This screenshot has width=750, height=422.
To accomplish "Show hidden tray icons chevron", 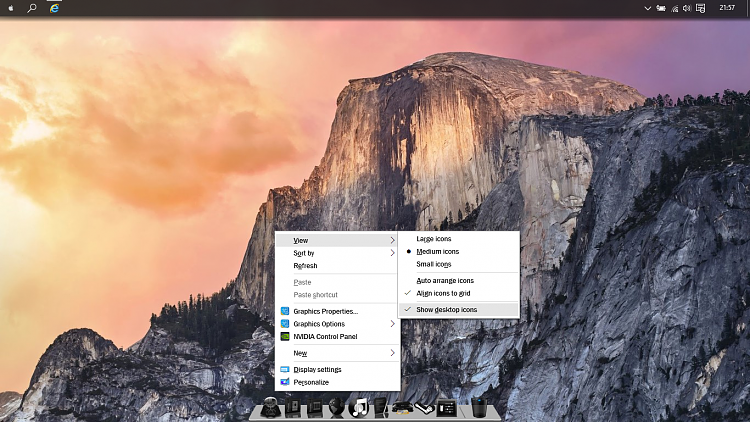I will click(647, 8).
